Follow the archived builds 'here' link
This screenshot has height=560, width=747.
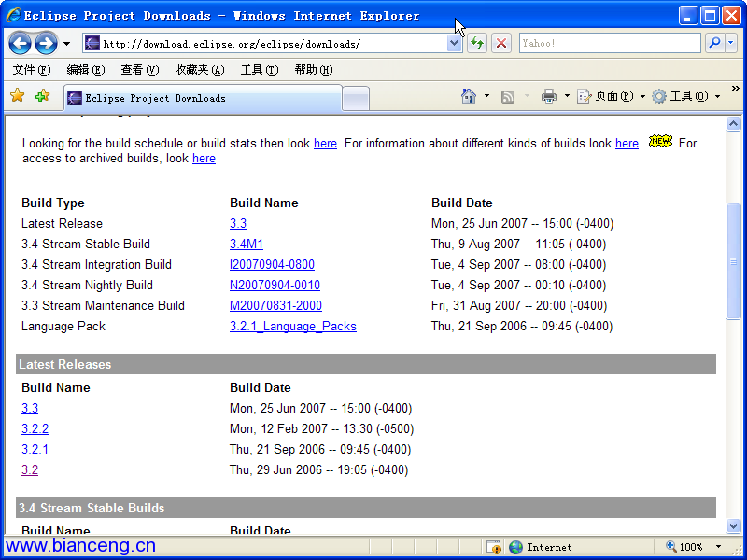pyautogui.click(x=204, y=159)
